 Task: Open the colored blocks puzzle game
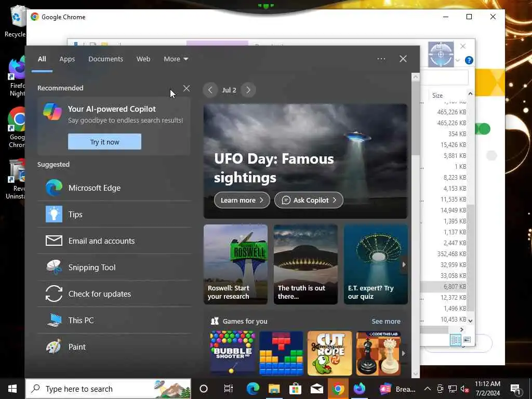[x=281, y=353]
